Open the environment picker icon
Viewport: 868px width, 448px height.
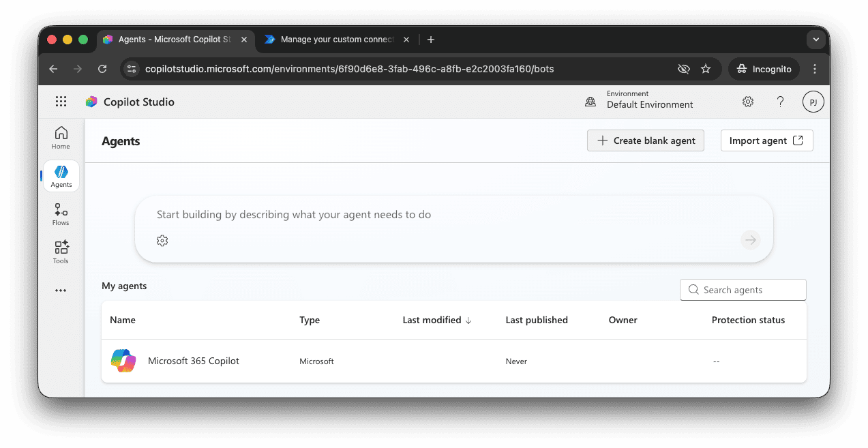(590, 102)
